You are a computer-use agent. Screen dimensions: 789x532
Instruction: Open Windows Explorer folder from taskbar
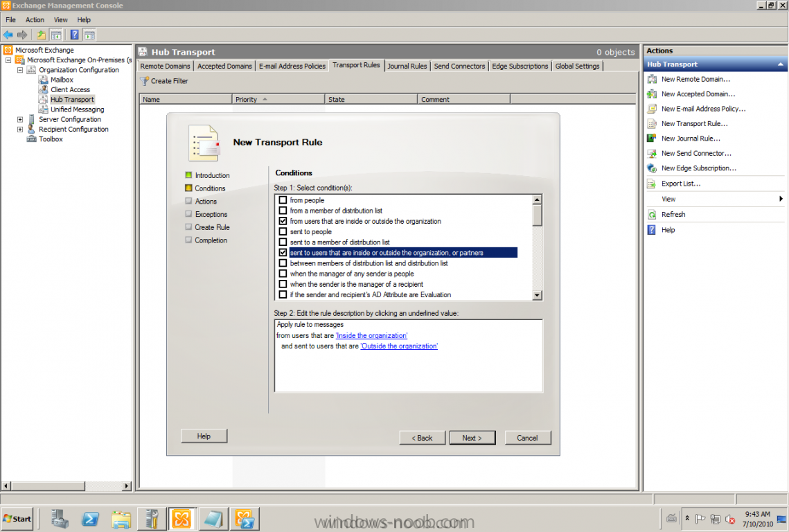[x=121, y=519]
